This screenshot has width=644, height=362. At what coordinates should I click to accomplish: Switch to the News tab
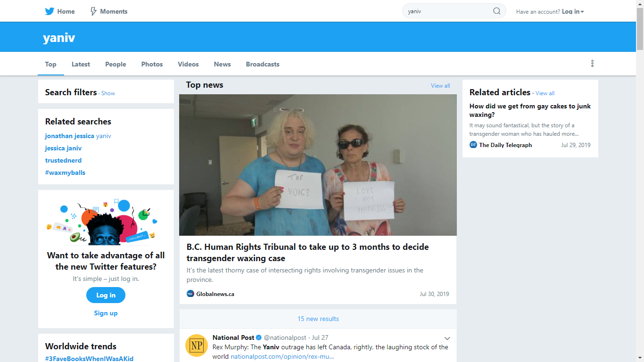pyautogui.click(x=222, y=64)
